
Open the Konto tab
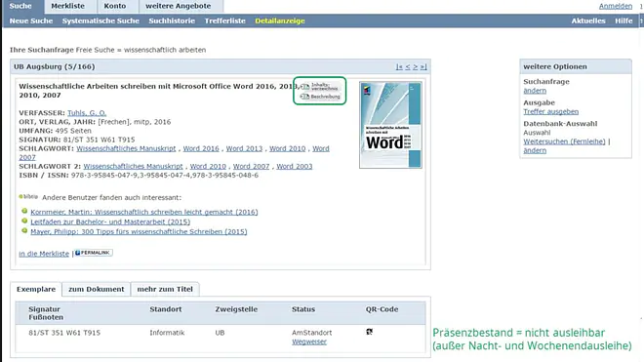point(115,6)
